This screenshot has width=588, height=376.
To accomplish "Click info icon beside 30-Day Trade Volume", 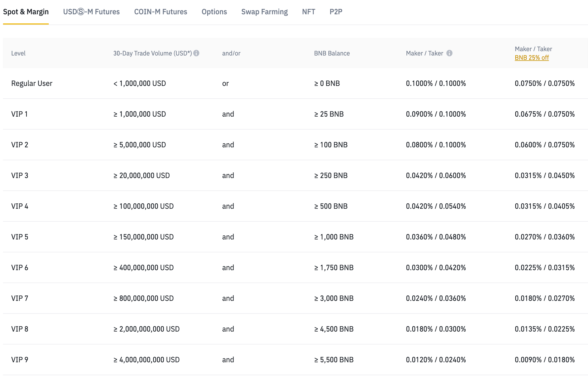I will (196, 53).
